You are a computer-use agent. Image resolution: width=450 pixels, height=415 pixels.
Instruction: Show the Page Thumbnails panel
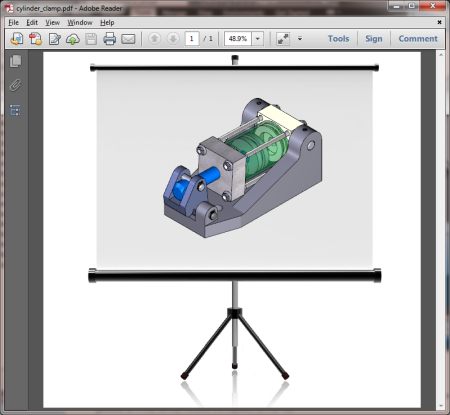(15, 61)
